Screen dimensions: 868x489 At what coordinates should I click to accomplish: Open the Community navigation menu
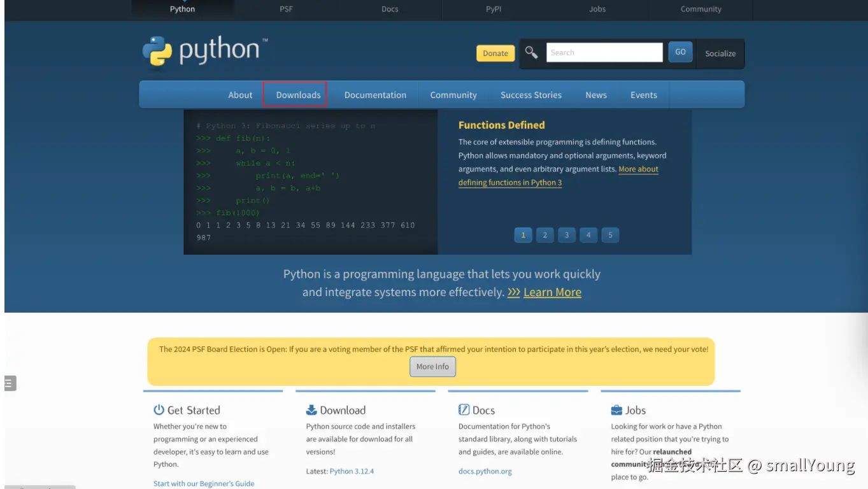(x=453, y=95)
